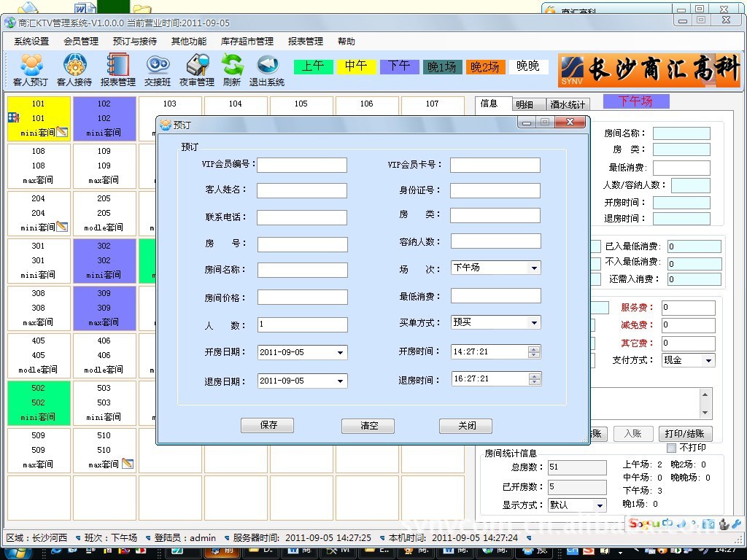The width and height of the screenshot is (747, 560).
Task: Click the 客人预订 toolbar icon
Action: click(31, 71)
